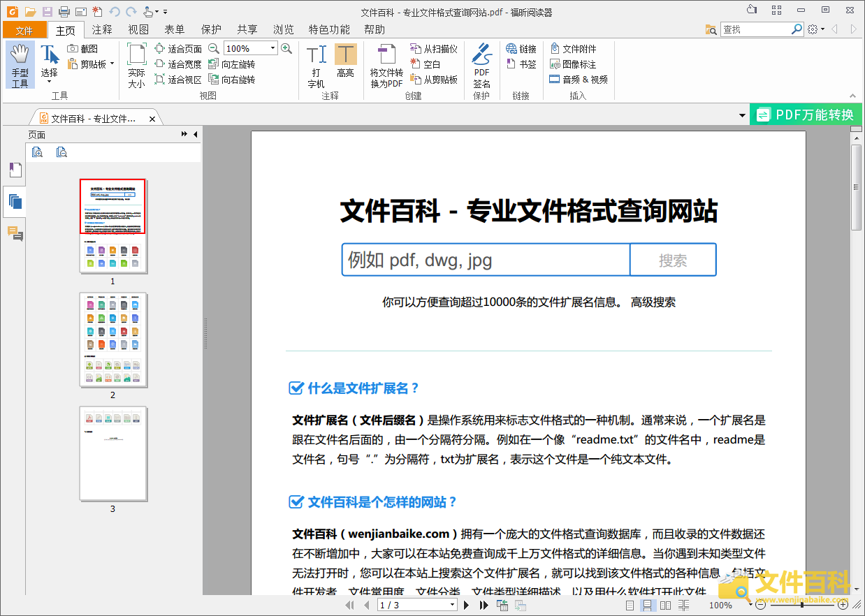Add a Bookmark (书签) from the ribbon

(x=521, y=64)
